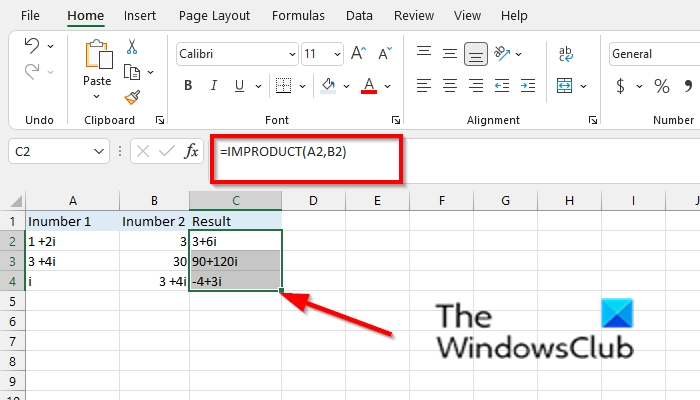Toggle Underline formatting
This screenshot has height=400, width=700.
coord(239,85)
